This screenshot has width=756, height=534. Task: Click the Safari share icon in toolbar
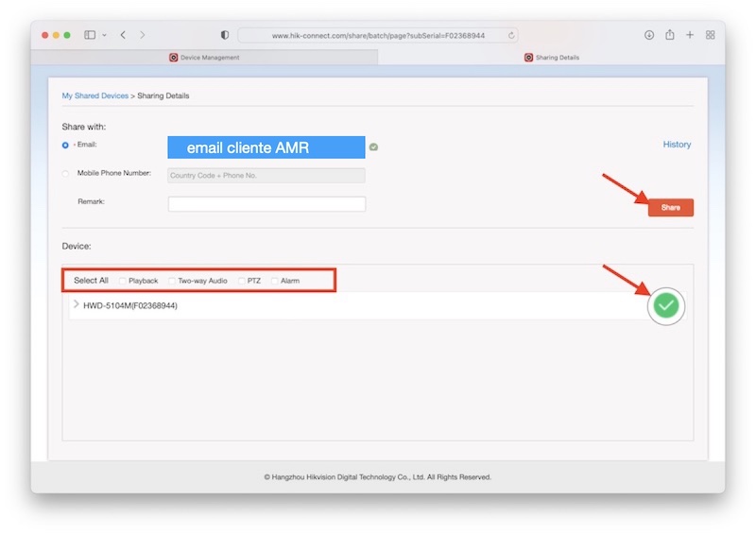[x=669, y=35]
